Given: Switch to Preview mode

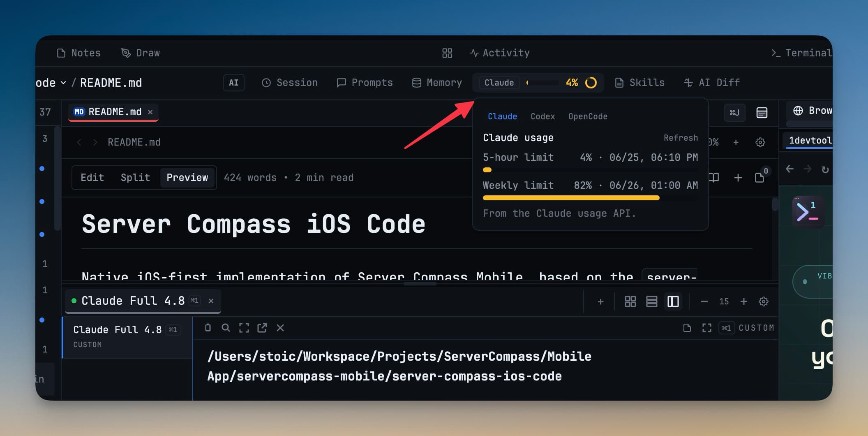Looking at the screenshot, I should pos(187,178).
